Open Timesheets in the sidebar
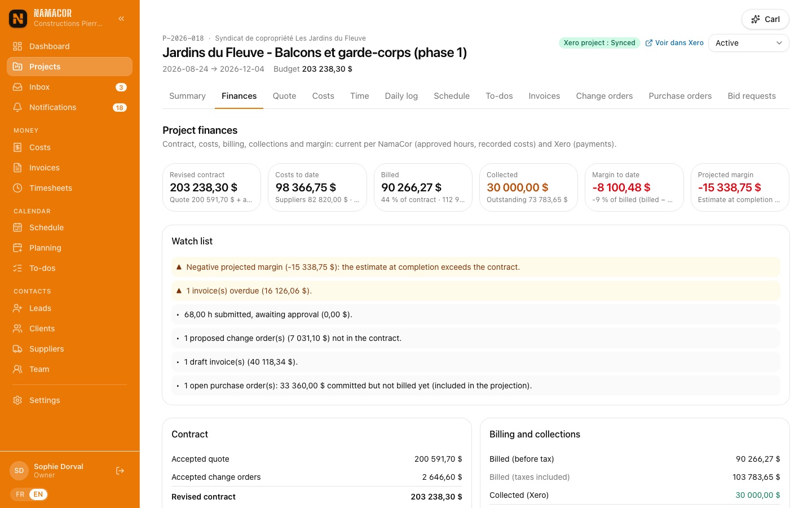 pos(69,188)
